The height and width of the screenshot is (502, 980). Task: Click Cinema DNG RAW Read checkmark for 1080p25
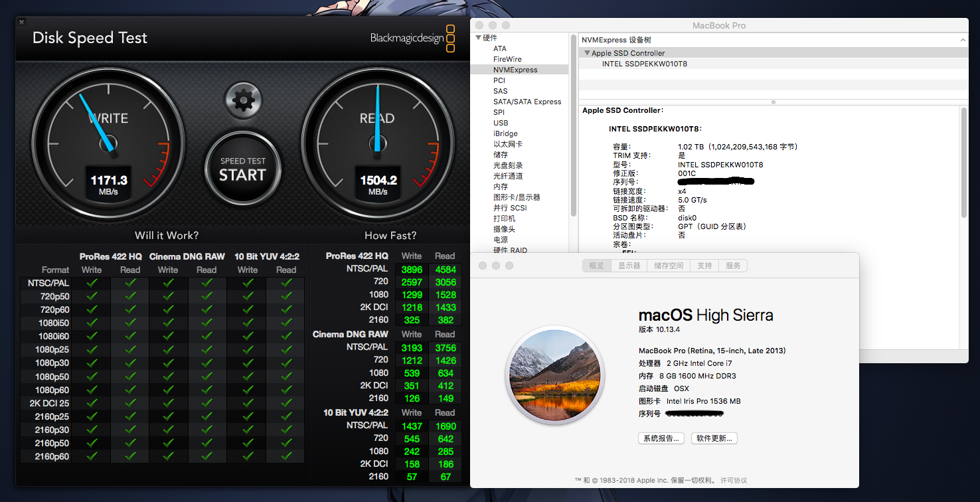(x=206, y=349)
